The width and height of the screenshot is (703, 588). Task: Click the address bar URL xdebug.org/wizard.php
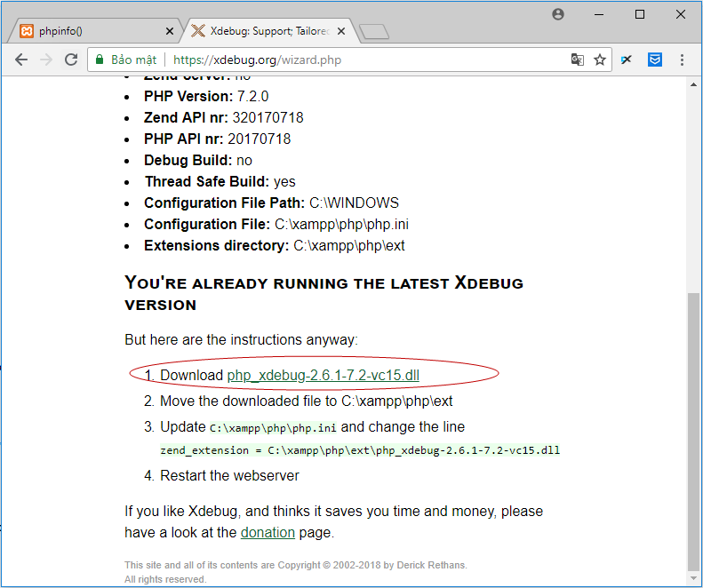(x=257, y=60)
